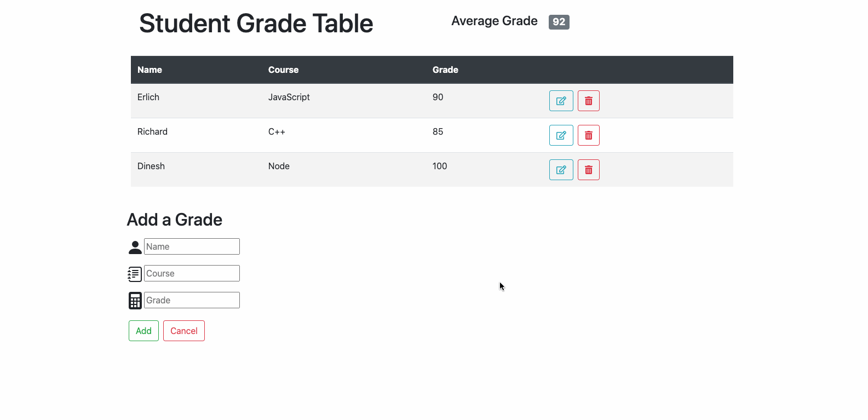Click the calculator icon beside Grade field
Screen dimensions: 868x420
135,301
